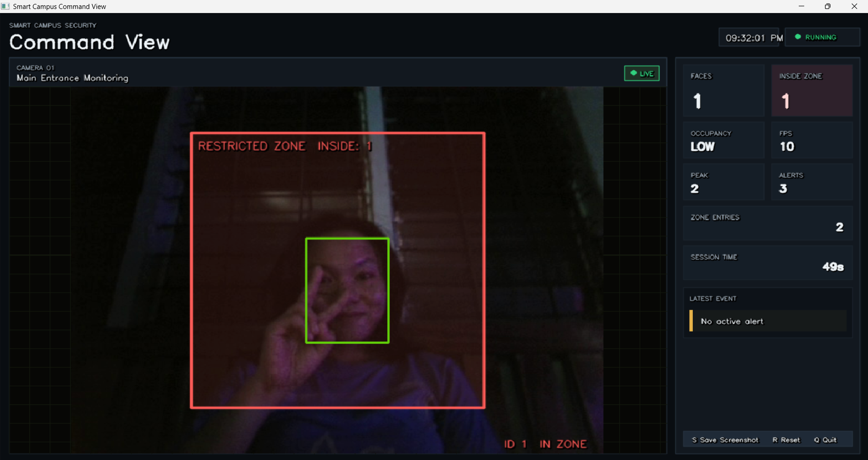Screen dimensions: 868x460
Task: Click the CAMERA 01 label
Action: click(35, 68)
